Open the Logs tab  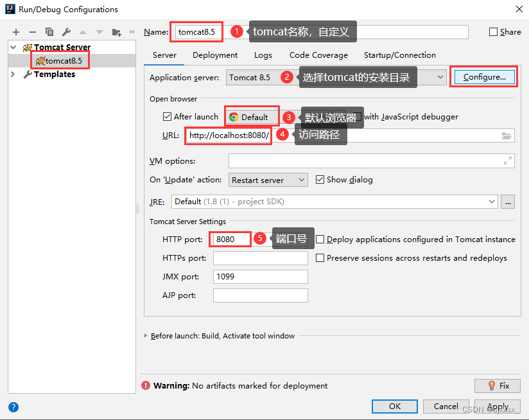tap(263, 55)
